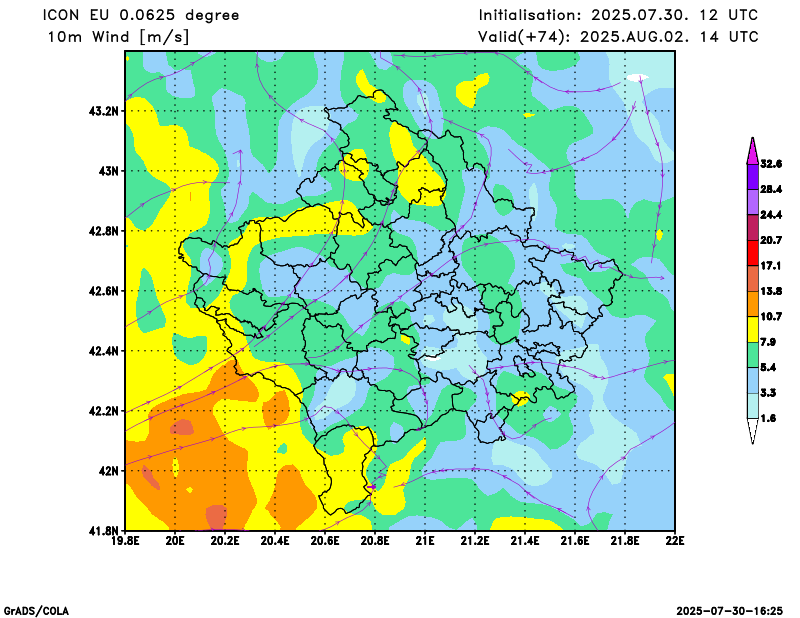Click the 13.8 legend value label
Image resolution: width=800 pixels, height=618 pixels.
coord(771,291)
